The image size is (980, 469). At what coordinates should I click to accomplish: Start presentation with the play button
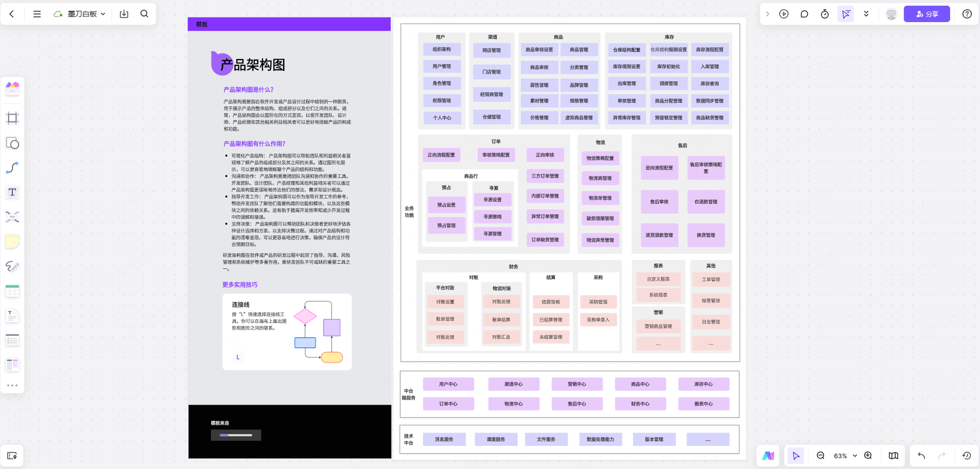coord(784,14)
